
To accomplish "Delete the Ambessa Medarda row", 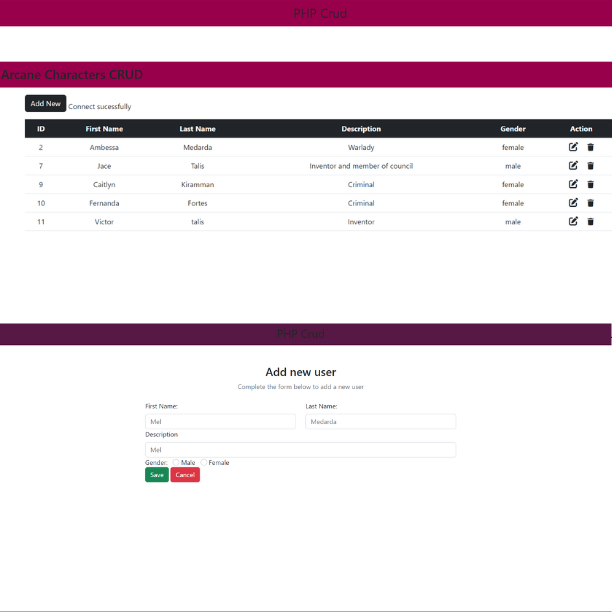I will [590, 147].
